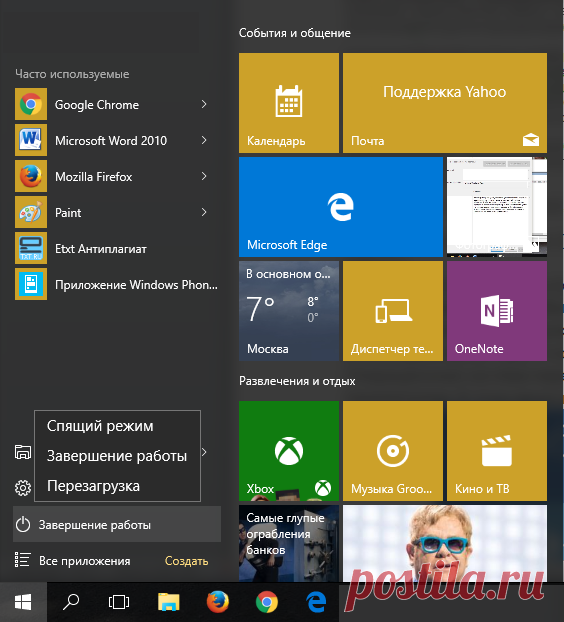
Task: Click the События и общение group header
Action: pyautogui.click(x=295, y=33)
